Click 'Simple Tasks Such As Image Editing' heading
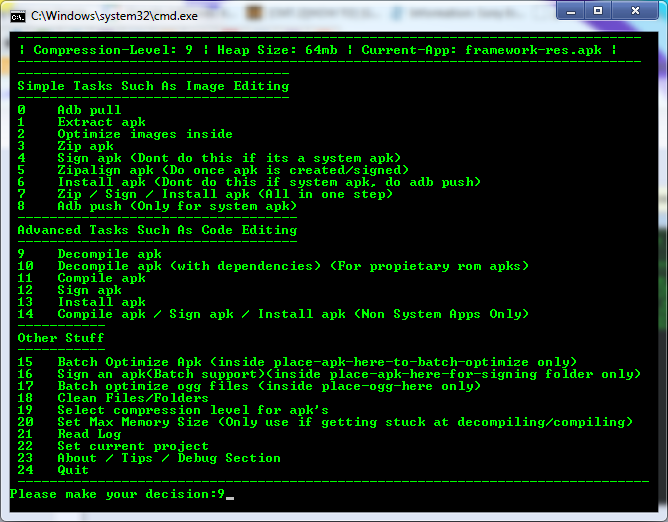Screen dimensions: 668x522 tap(153, 86)
